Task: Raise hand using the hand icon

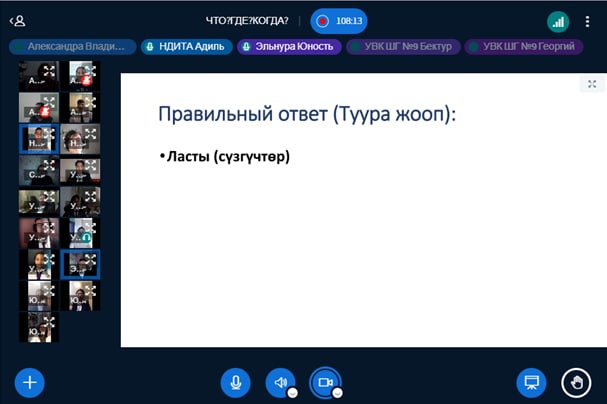Action: tap(576, 382)
